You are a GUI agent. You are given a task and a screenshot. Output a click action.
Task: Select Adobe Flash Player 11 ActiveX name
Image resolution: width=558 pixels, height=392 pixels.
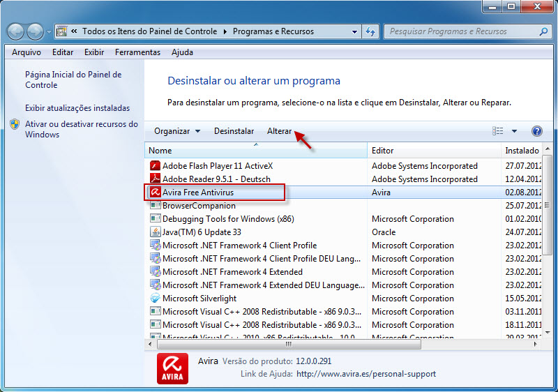pos(218,166)
